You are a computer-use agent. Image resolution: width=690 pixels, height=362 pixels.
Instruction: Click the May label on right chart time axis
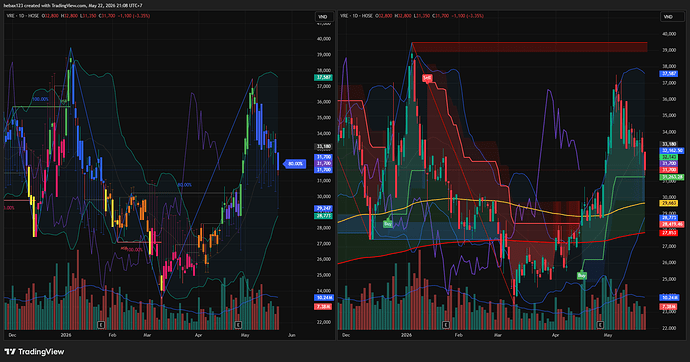pyautogui.click(x=608, y=335)
